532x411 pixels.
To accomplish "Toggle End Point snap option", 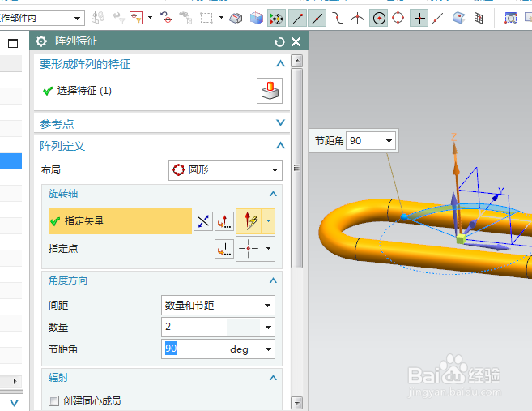I will point(297,19).
